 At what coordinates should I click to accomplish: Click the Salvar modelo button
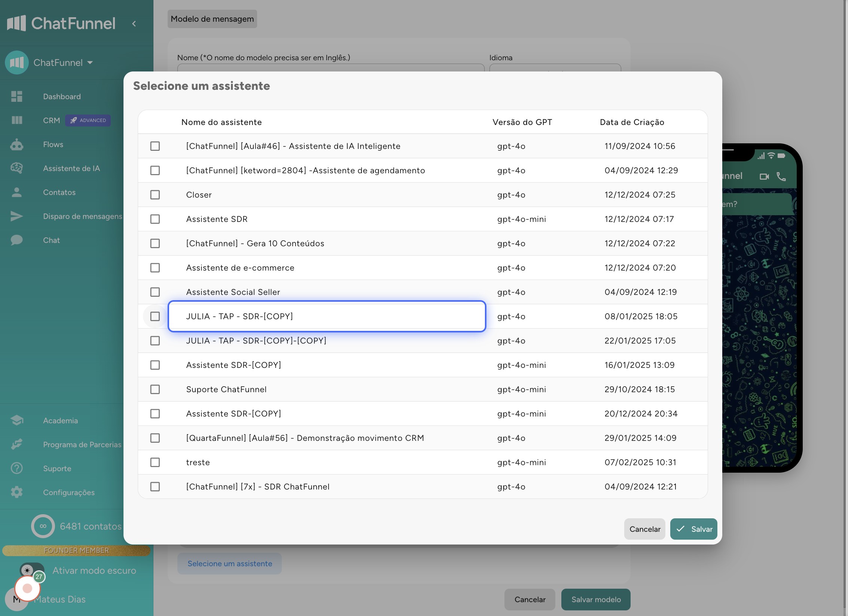tap(596, 599)
